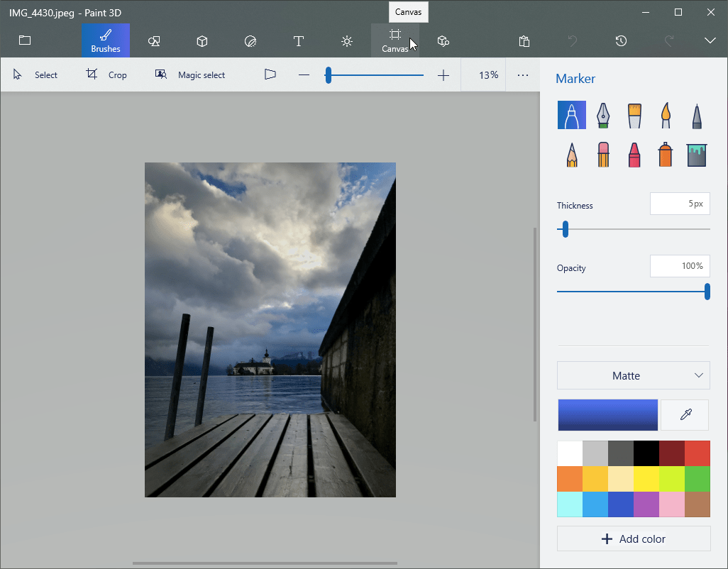Pick the pink color swatch
Image resolution: width=728 pixels, height=569 pixels.
[672, 504]
